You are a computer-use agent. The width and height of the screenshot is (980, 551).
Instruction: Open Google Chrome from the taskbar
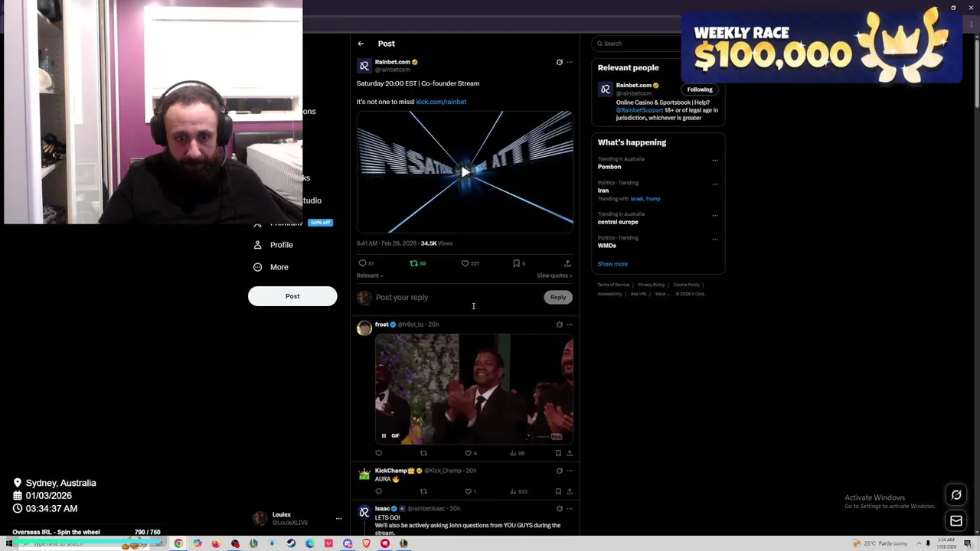coord(178,543)
